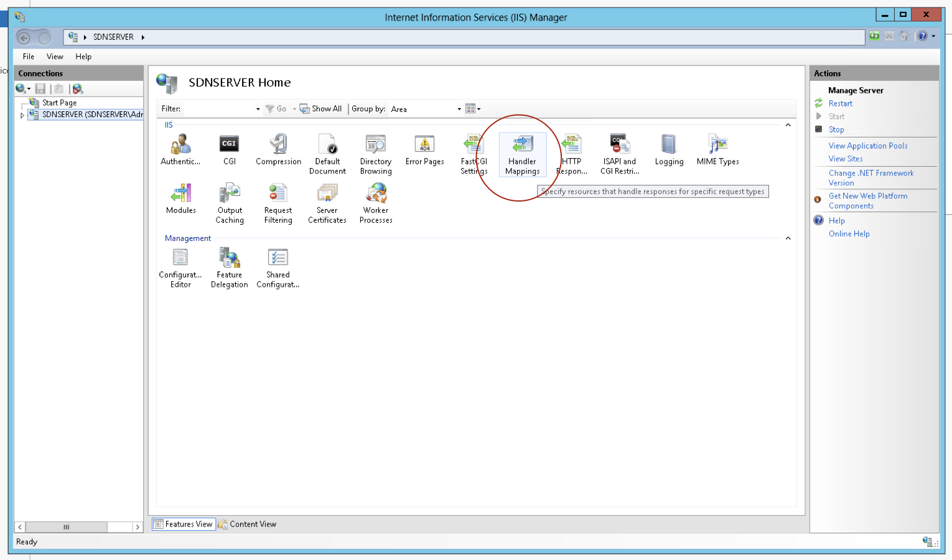Click Online Help link

849,234
